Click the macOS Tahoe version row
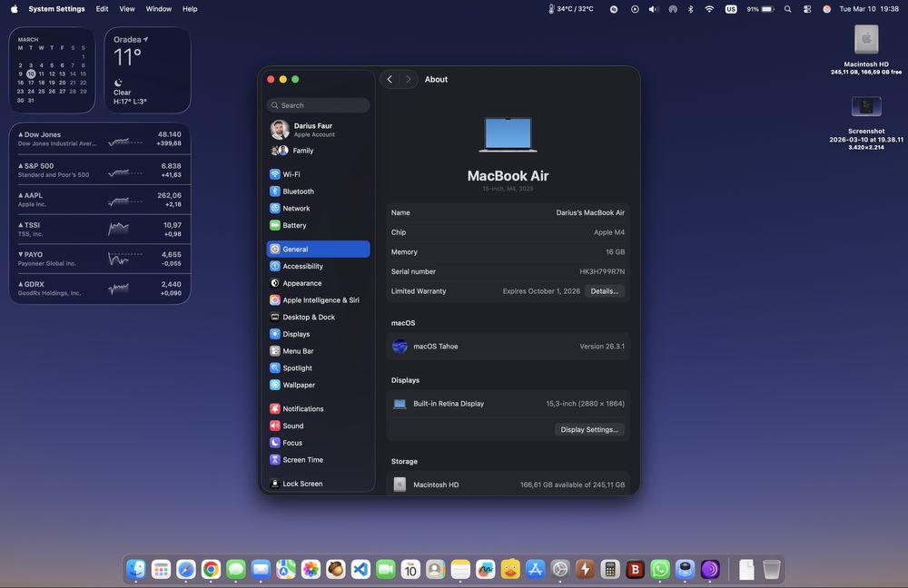 [508, 346]
